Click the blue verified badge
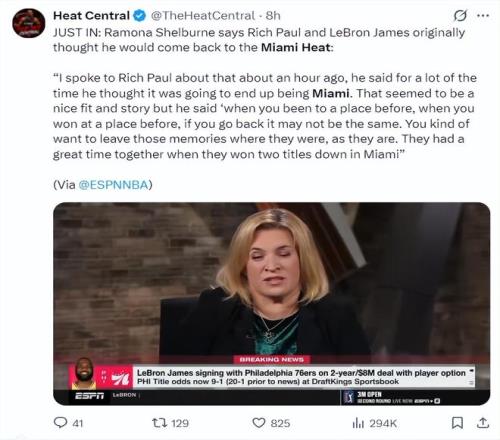The width and height of the screenshot is (500, 440). (x=140, y=16)
